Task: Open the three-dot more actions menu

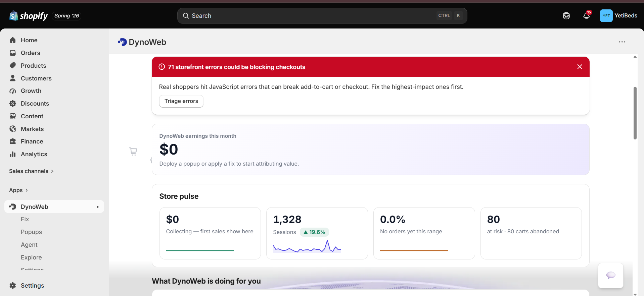Action: tap(622, 42)
